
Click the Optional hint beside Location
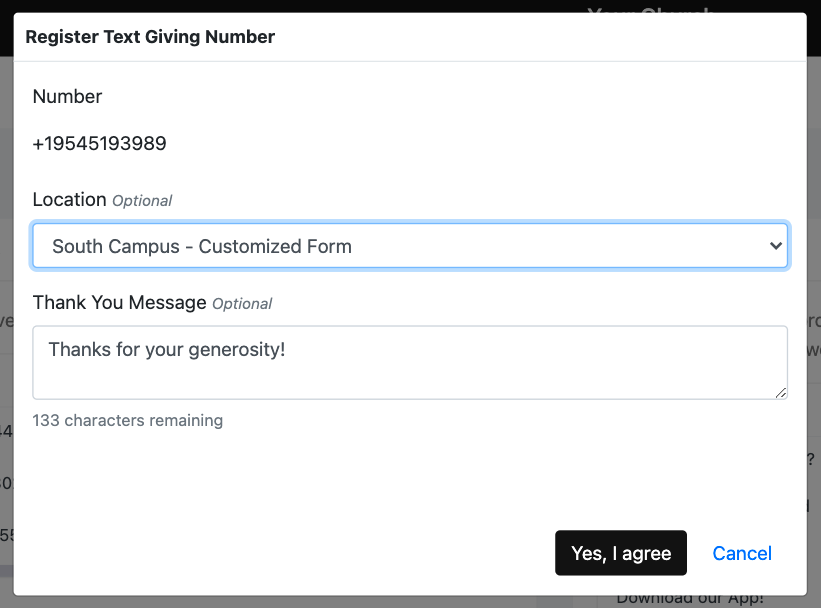(x=142, y=201)
